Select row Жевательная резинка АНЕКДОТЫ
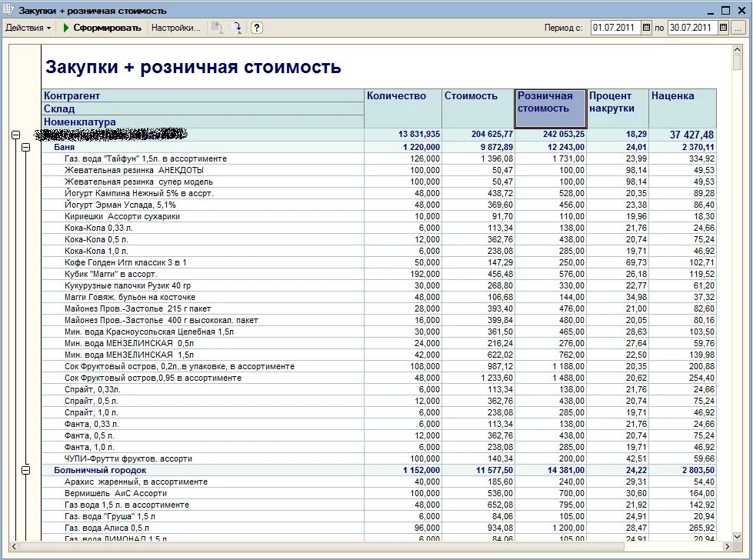This screenshot has height=560, width=753. (378, 170)
